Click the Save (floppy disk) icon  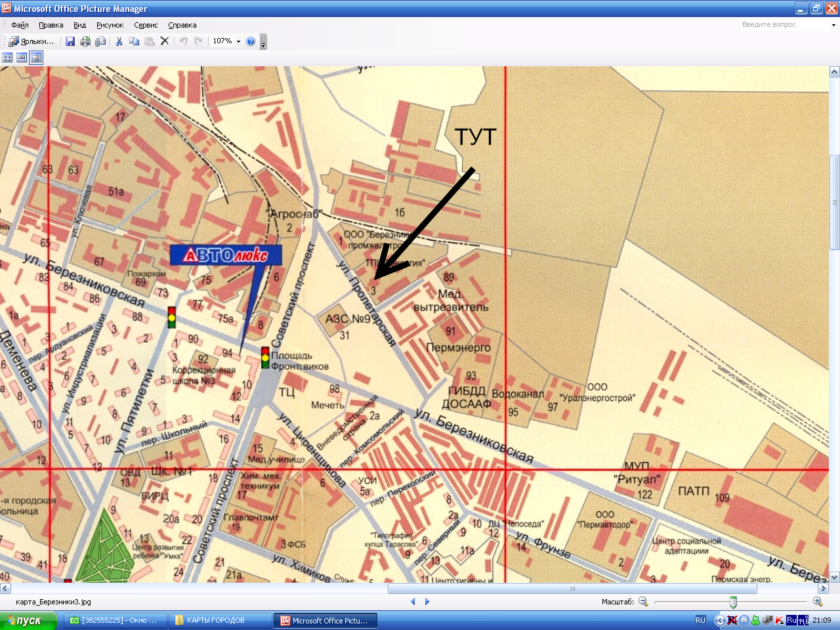pos(70,41)
